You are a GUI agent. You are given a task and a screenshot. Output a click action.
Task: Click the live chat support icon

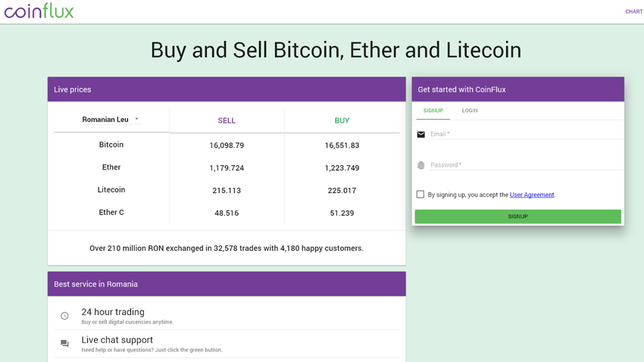coord(64,344)
